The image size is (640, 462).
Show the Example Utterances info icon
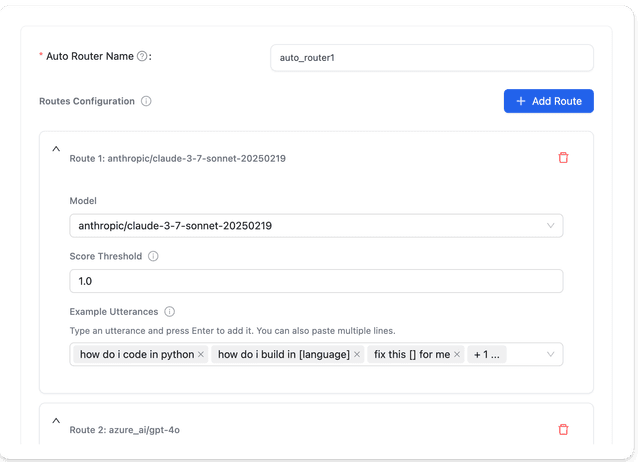click(169, 312)
